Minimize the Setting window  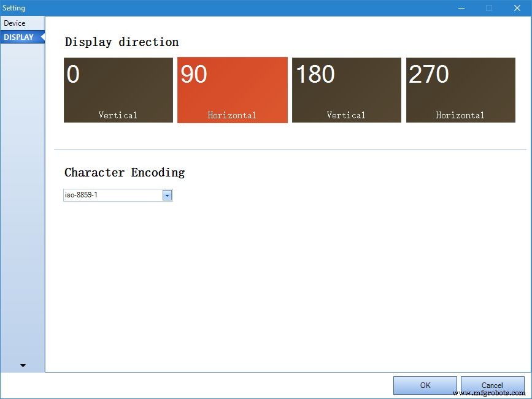click(x=461, y=8)
